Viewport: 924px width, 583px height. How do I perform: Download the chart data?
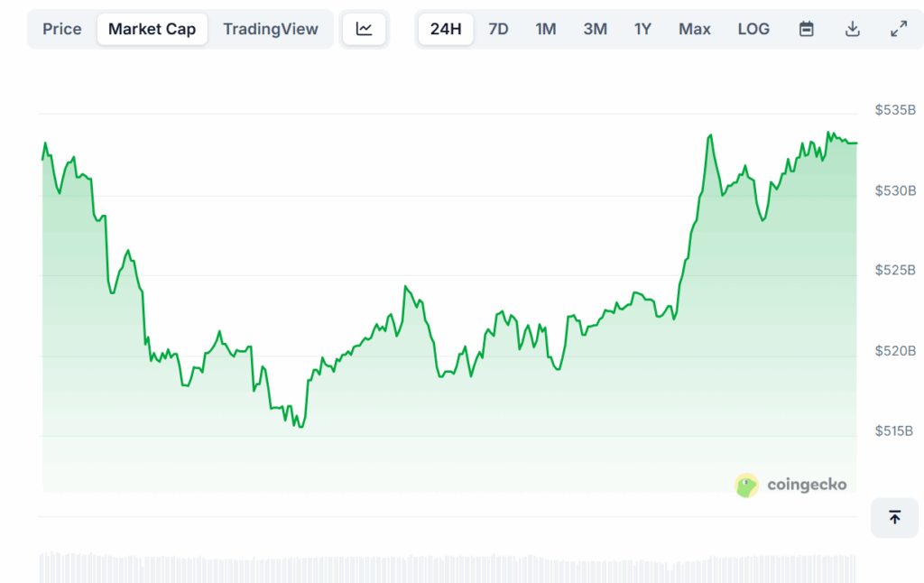(853, 29)
